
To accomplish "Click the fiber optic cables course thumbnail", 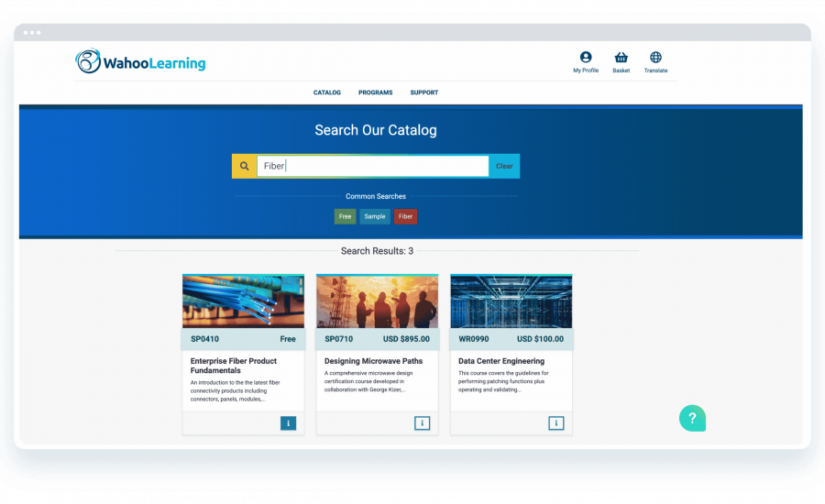I will [x=243, y=301].
